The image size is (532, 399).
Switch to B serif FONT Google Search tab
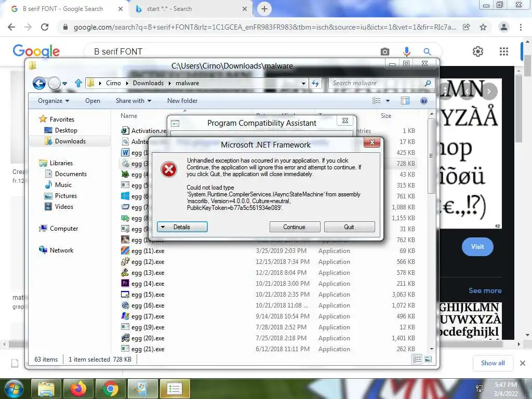click(x=64, y=9)
